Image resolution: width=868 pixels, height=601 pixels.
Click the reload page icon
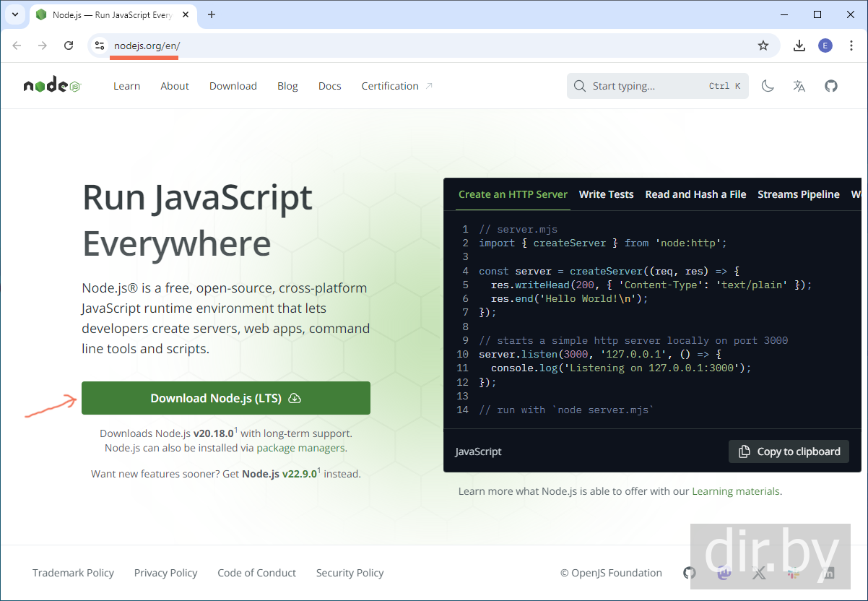pyautogui.click(x=69, y=46)
